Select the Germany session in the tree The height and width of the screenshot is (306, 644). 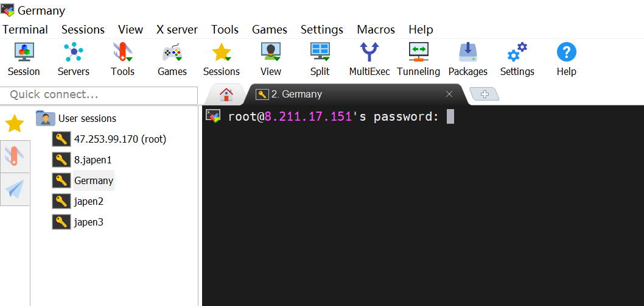94,180
